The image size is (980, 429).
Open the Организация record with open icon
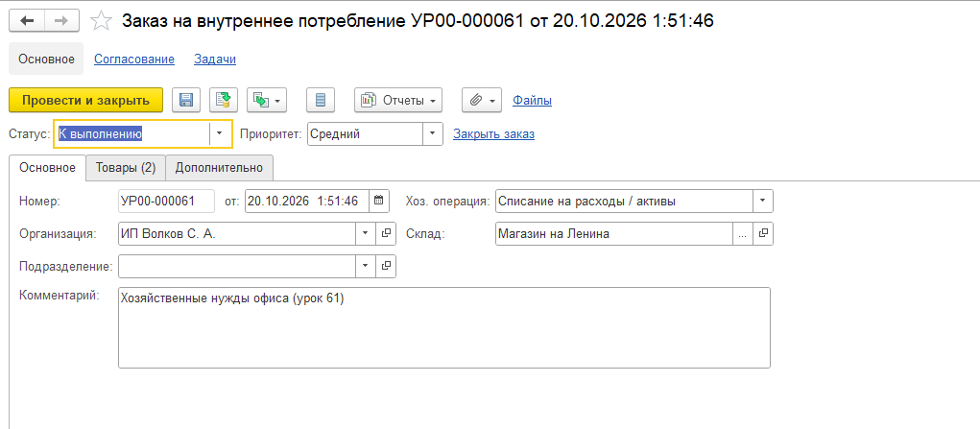coord(386,233)
